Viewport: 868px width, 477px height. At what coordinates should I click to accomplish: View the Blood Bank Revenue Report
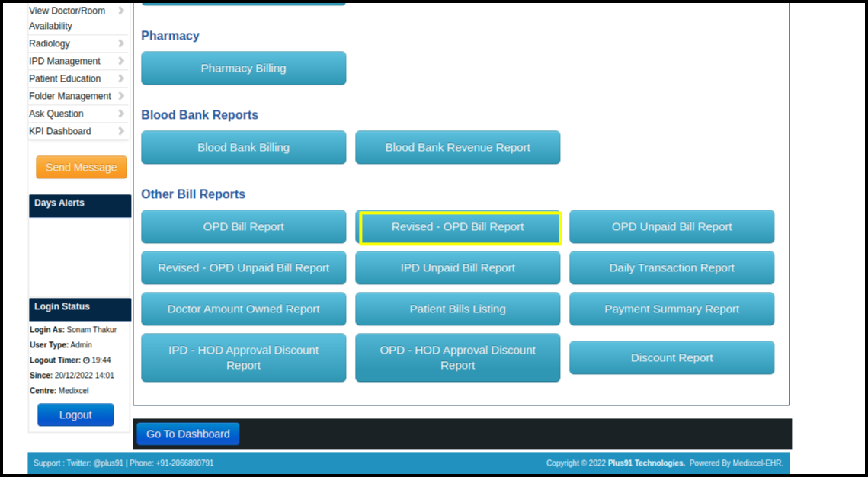[x=457, y=147]
